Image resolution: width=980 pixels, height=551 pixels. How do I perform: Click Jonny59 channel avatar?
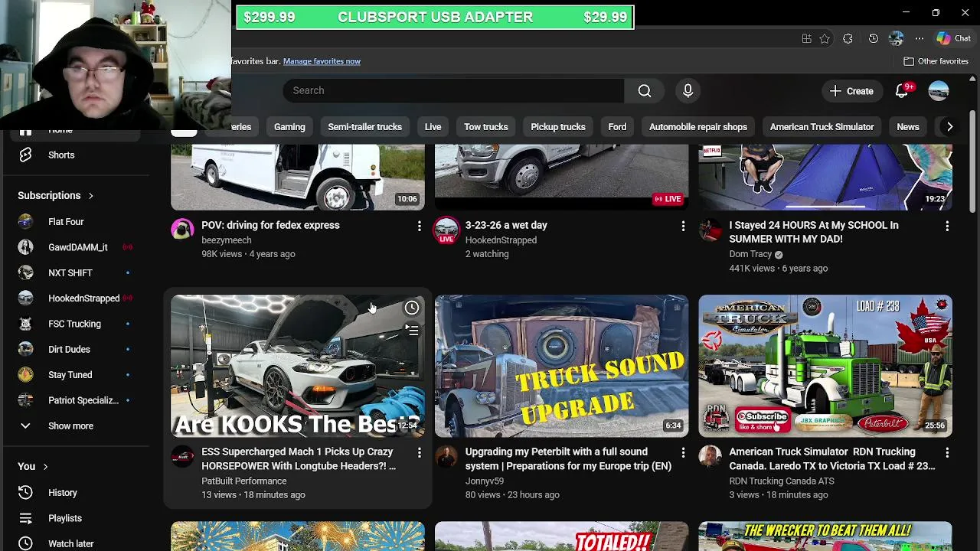coord(446,456)
